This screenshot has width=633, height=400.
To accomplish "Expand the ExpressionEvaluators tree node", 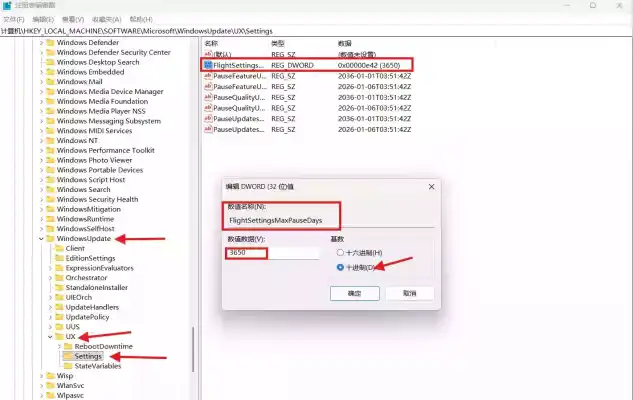I will pyautogui.click(x=50, y=269).
